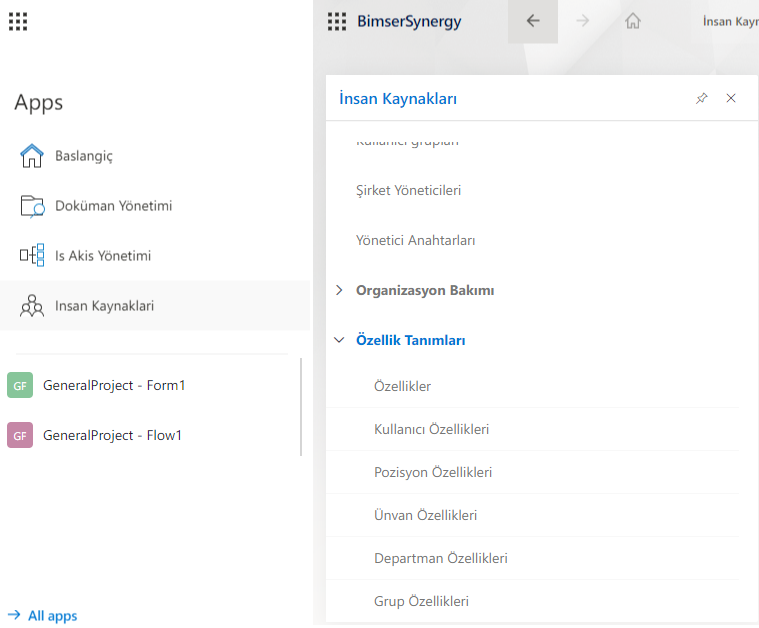Launch Is Akis Yönetimi app
Screen dimensions: 759x628
pyautogui.click(x=102, y=256)
